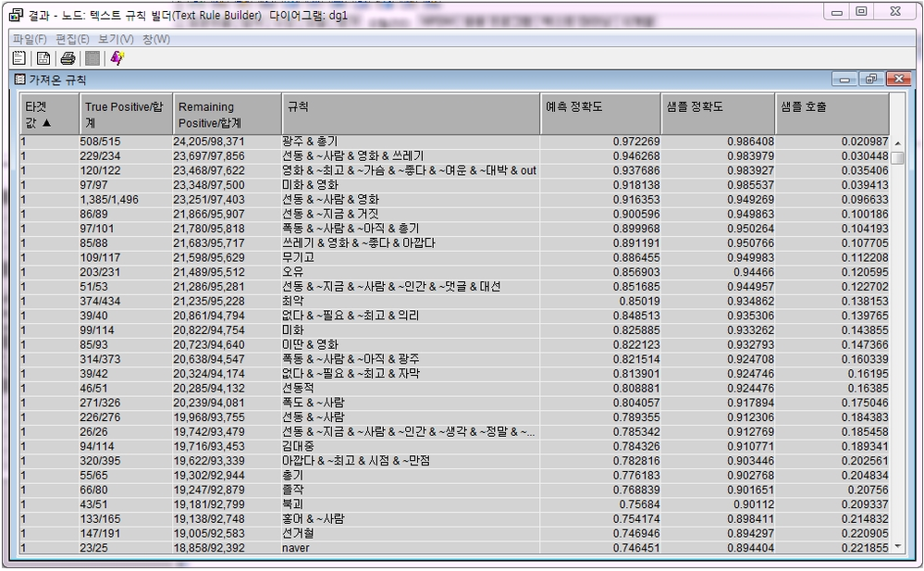The height and width of the screenshot is (571, 924).
Task: Select the rule '졸작'
Action: (x=293, y=490)
